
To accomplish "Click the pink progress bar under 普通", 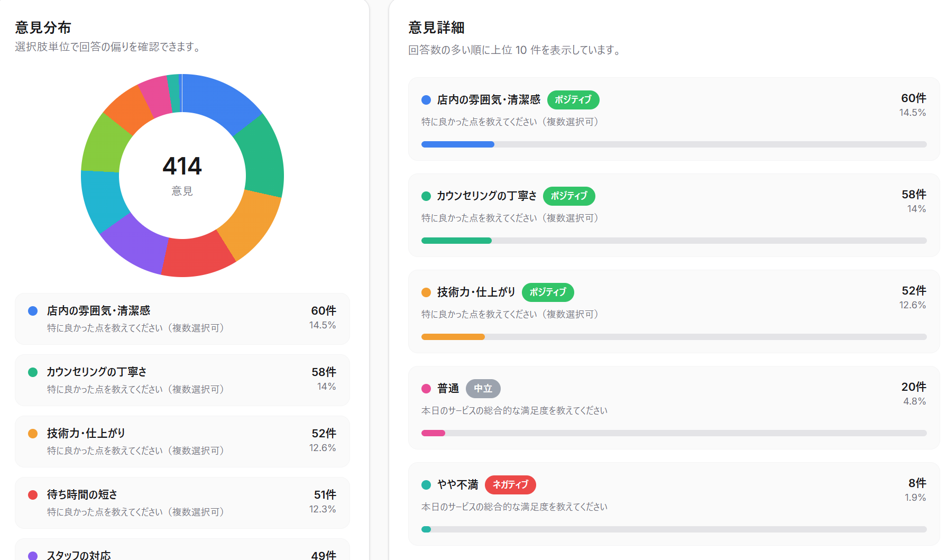I will click(x=434, y=433).
